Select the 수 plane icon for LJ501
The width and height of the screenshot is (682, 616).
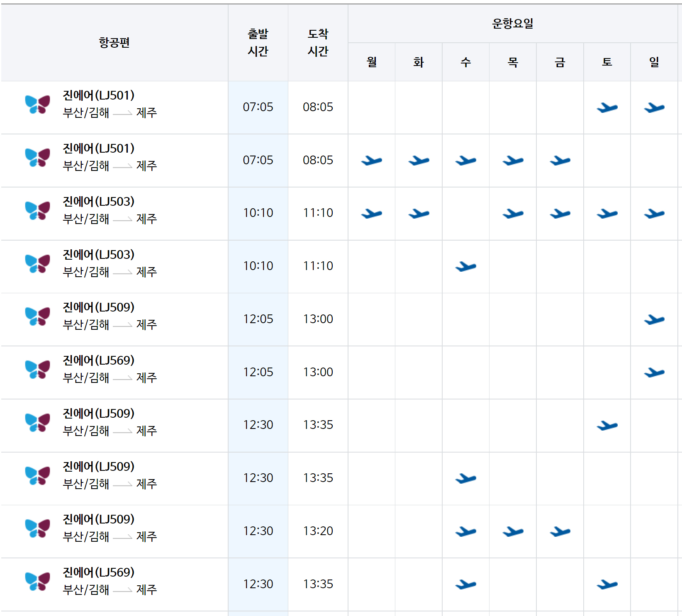click(x=466, y=161)
